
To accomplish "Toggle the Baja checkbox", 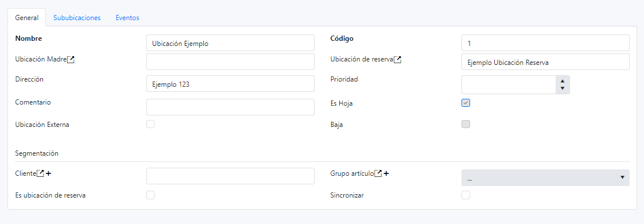I will (465, 124).
